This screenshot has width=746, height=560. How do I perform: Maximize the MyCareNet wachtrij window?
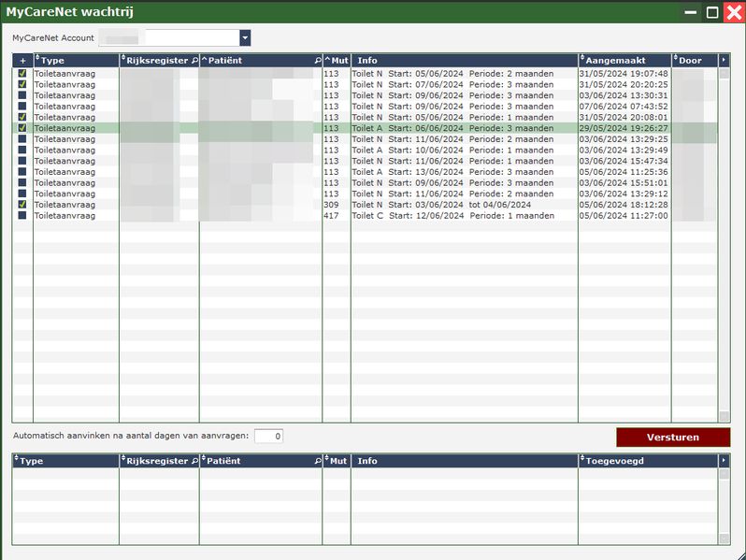[712, 12]
